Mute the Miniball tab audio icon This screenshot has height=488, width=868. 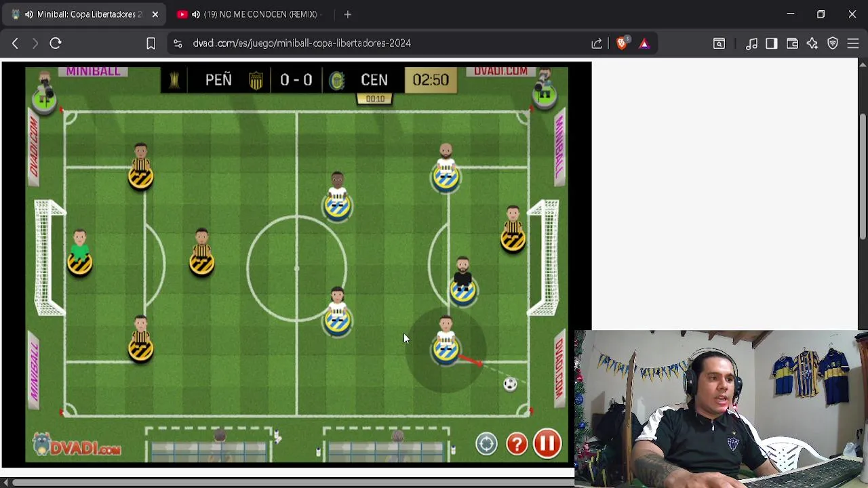[28, 14]
